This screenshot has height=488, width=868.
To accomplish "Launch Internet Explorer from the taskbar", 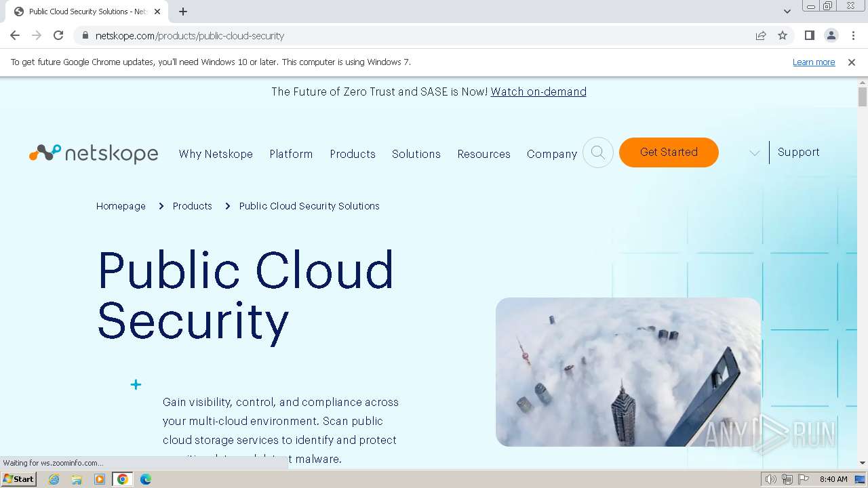I will click(x=54, y=479).
